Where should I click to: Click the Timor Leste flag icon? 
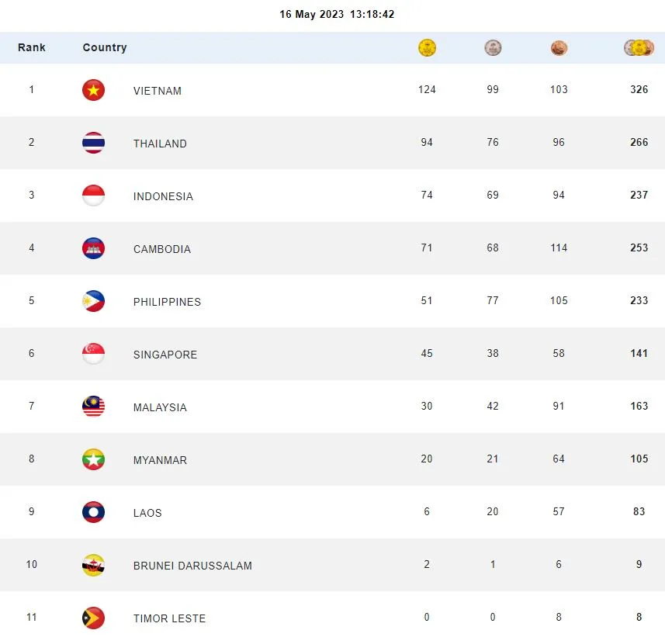[x=94, y=618]
